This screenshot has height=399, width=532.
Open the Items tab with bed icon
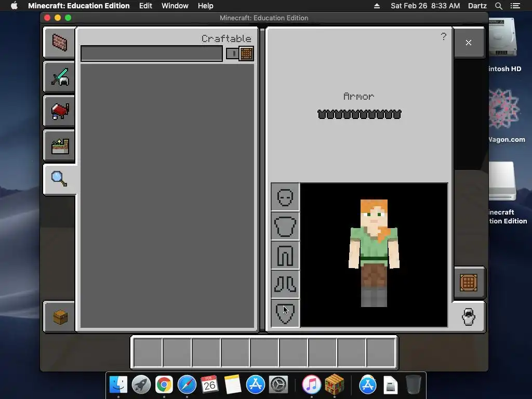coord(59,111)
